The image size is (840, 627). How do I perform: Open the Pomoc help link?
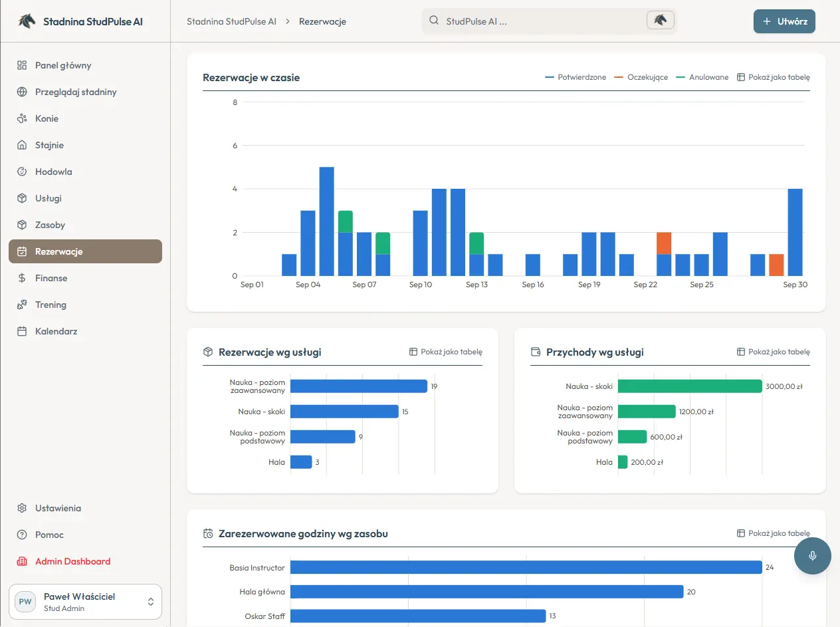85,535
